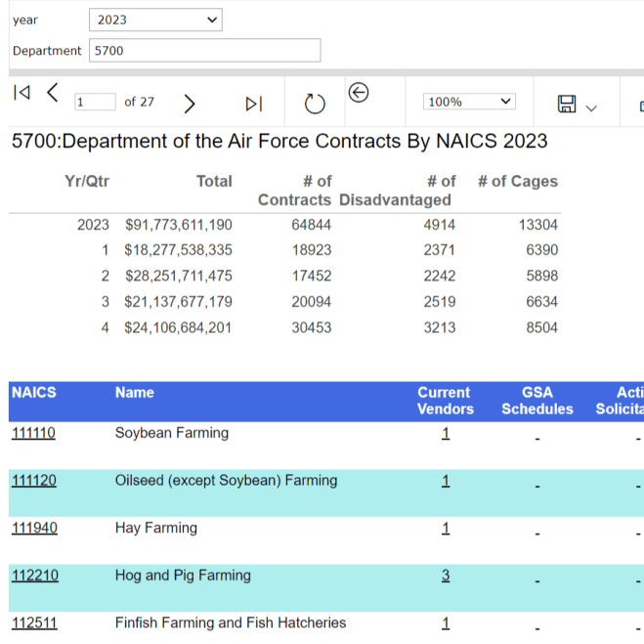644x644 pixels.
Task: Open the 100% zoom dropdown
Action: [469, 102]
